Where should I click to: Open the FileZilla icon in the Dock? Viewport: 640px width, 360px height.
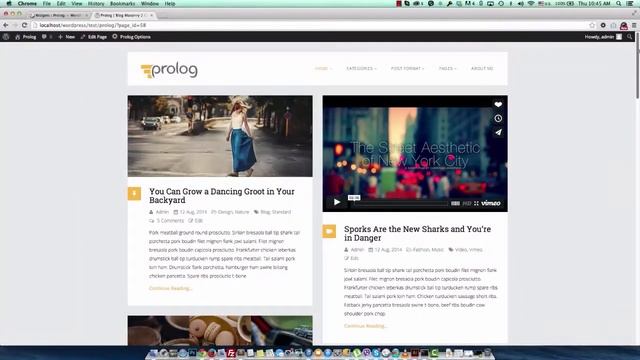(x=231, y=353)
